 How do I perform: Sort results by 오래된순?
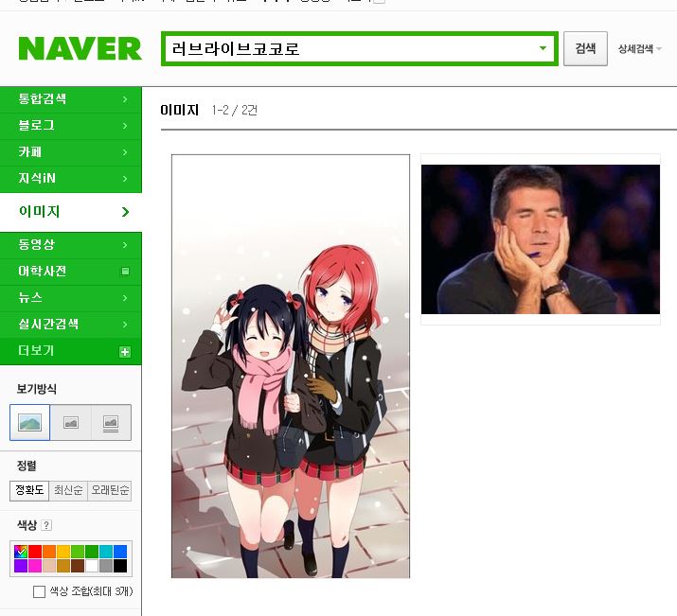point(110,490)
